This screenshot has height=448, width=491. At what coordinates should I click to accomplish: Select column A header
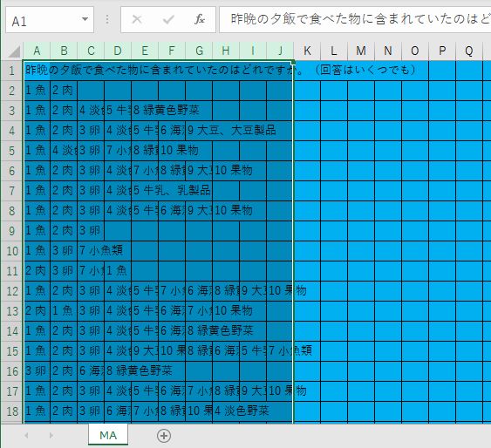37,51
